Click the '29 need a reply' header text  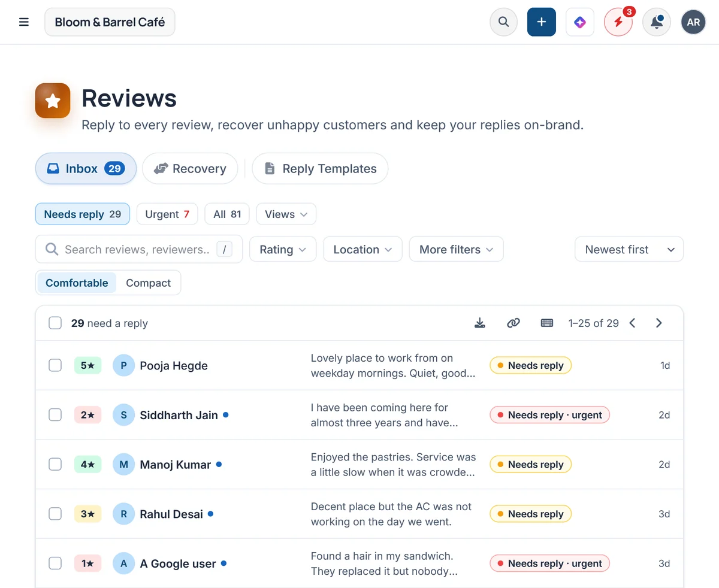pyautogui.click(x=109, y=323)
